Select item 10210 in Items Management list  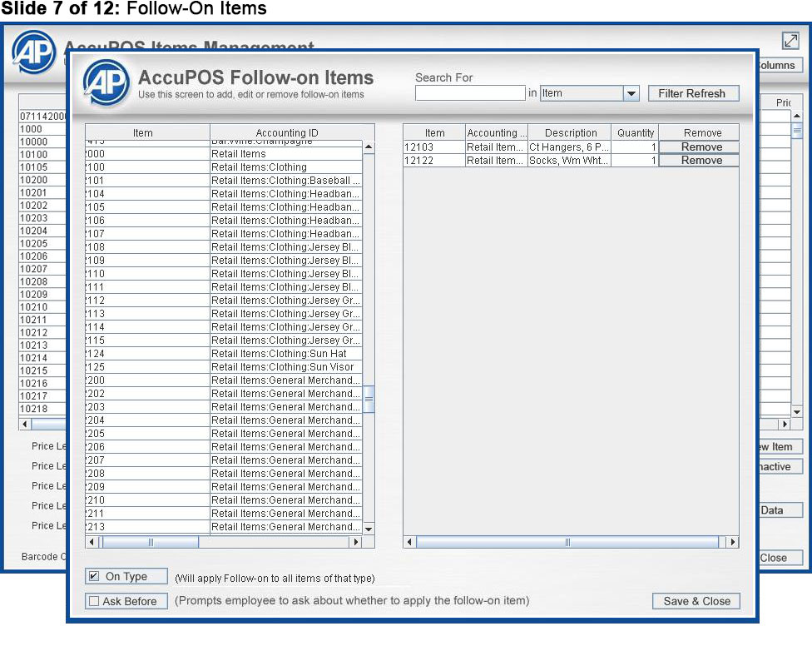pyautogui.click(x=42, y=307)
